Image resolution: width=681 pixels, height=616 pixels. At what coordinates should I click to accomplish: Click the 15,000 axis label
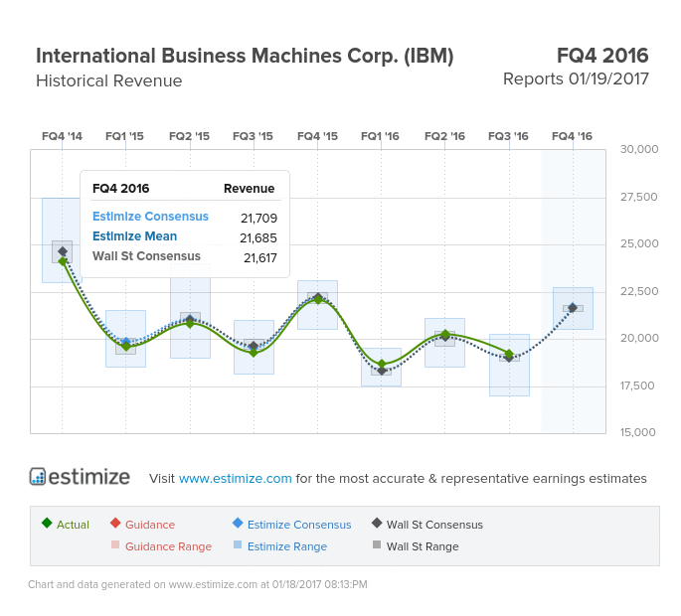[637, 432]
